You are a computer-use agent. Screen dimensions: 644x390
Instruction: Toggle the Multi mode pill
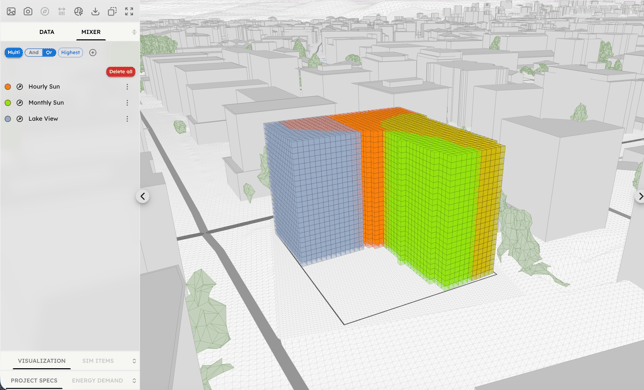(x=14, y=53)
